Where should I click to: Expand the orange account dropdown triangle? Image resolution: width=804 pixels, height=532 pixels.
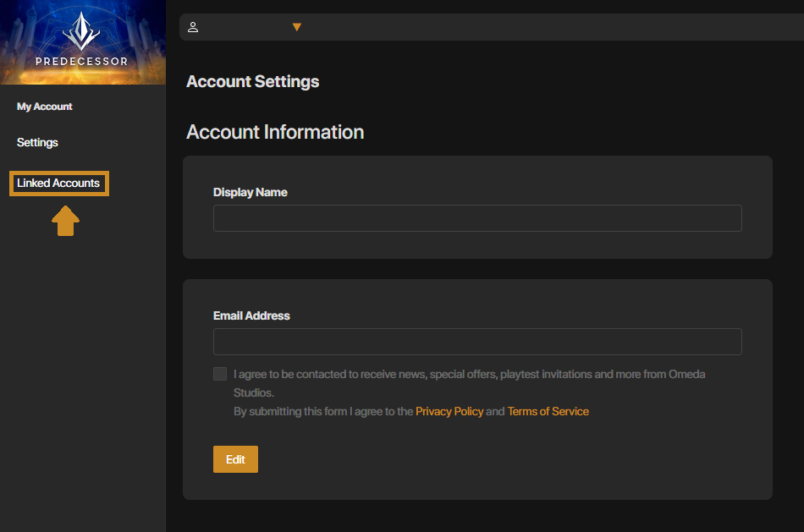tap(296, 27)
